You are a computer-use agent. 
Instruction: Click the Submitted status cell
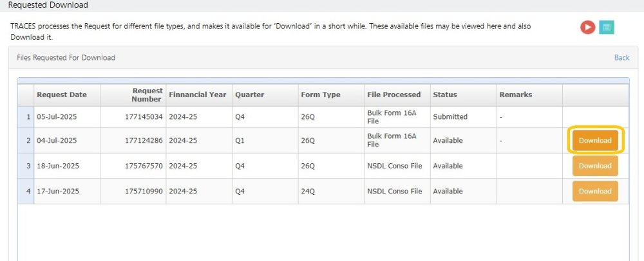pyautogui.click(x=450, y=117)
